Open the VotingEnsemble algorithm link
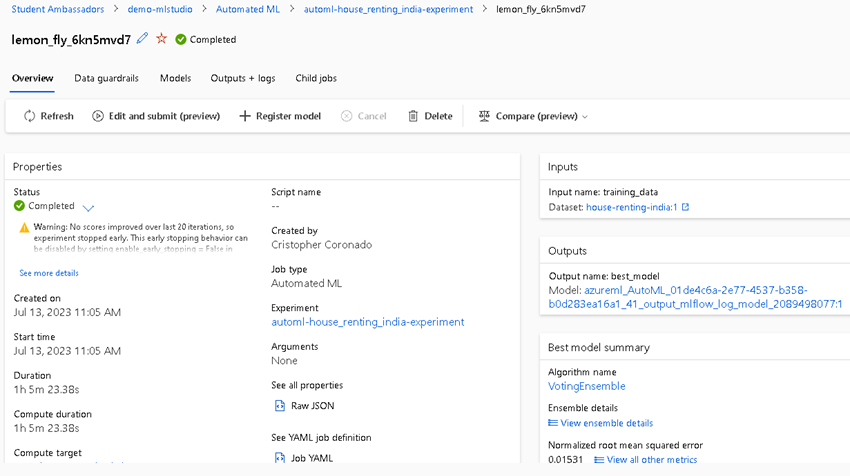 click(x=587, y=386)
